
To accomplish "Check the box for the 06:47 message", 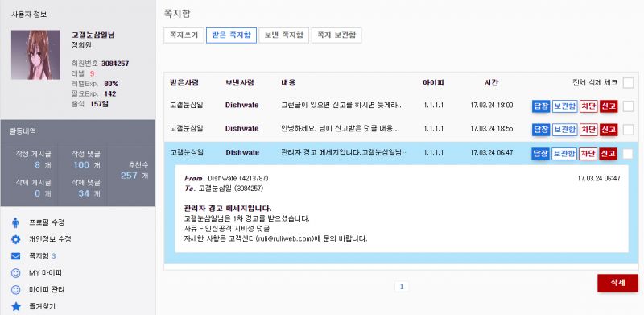I will pos(628,154).
